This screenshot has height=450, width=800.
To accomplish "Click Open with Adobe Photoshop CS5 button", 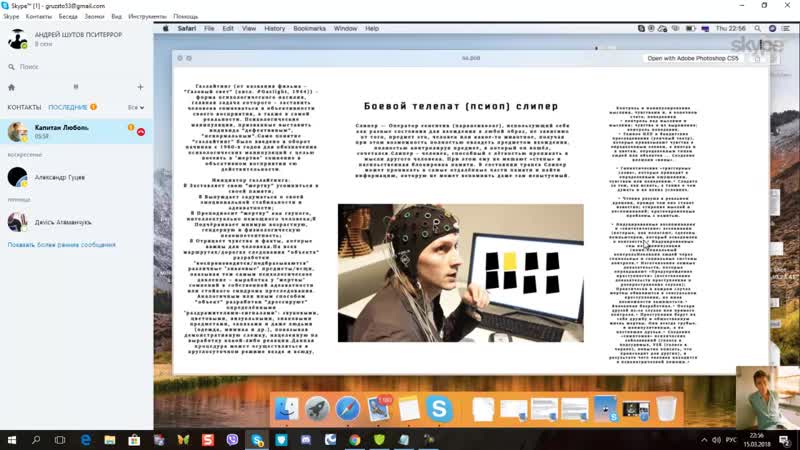I will [693, 59].
